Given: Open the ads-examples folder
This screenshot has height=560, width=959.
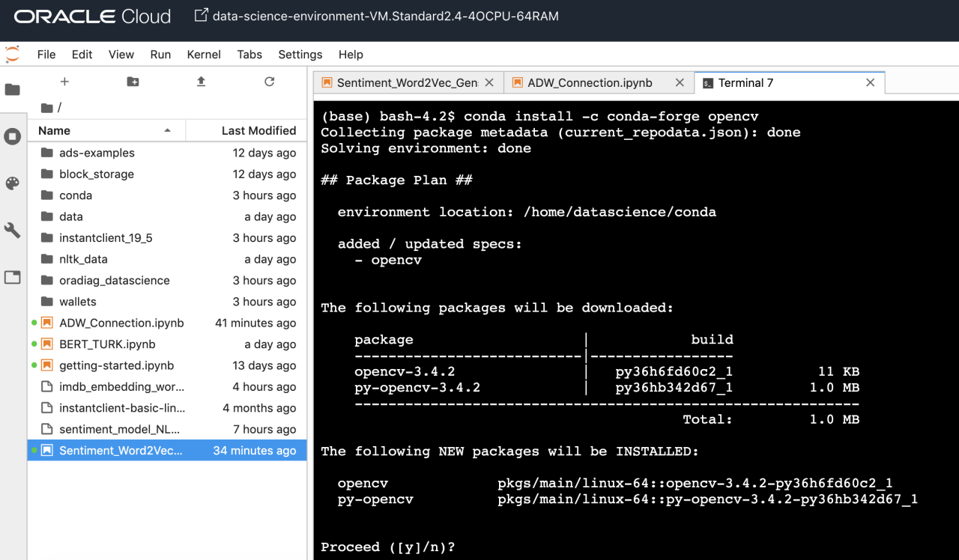Looking at the screenshot, I should [x=97, y=153].
